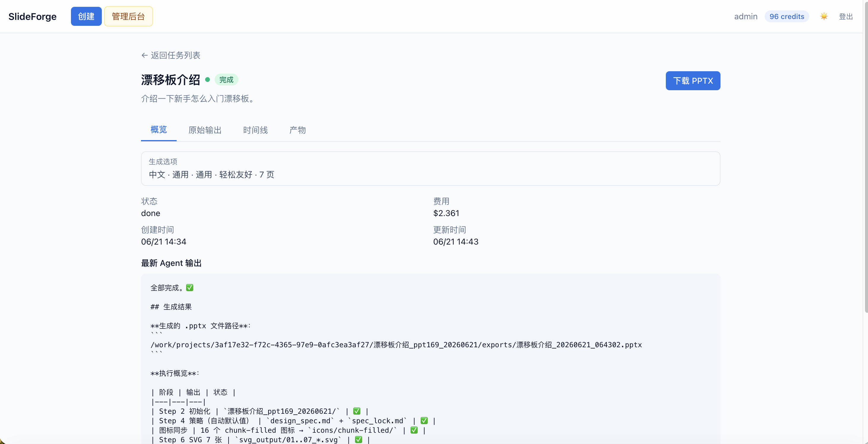Click the Step 4 策略 row
Viewport: 868px width, 444px height.
point(294,421)
